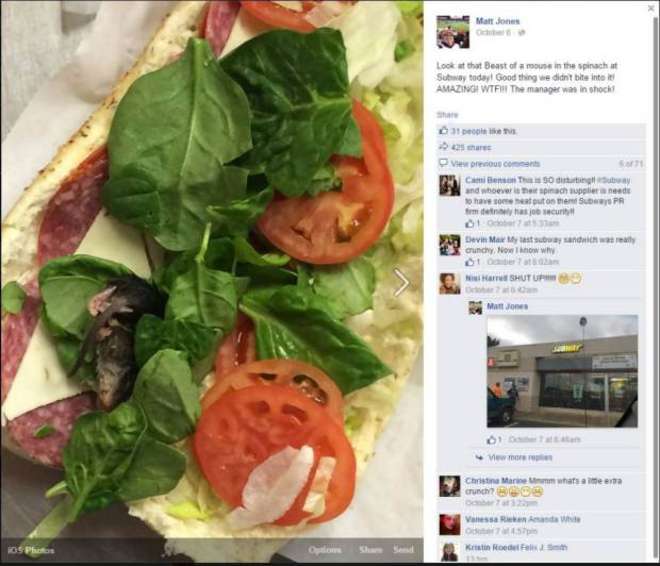Image resolution: width=660 pixels, height=566 pixels.
Task: Click the thumbs-up icon beside 31 people
Action: (x=443, y=131)
